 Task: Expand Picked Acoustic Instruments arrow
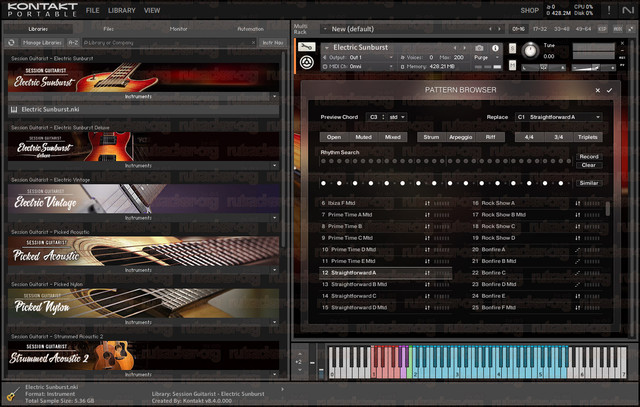point(274,270)
